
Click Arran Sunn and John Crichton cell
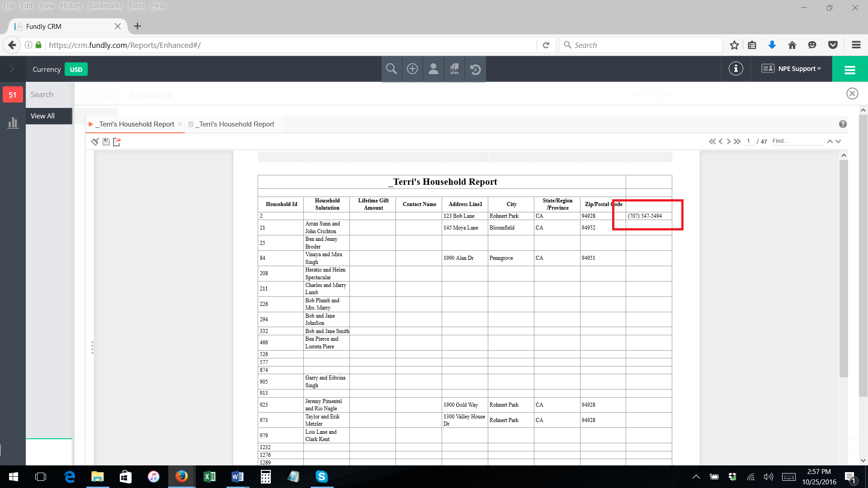[326, 227]
